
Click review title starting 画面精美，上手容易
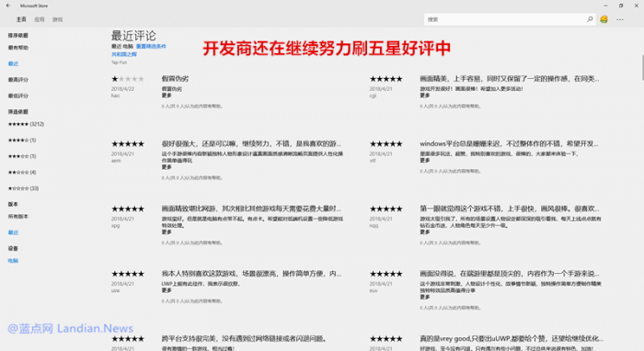pos(510,79)
